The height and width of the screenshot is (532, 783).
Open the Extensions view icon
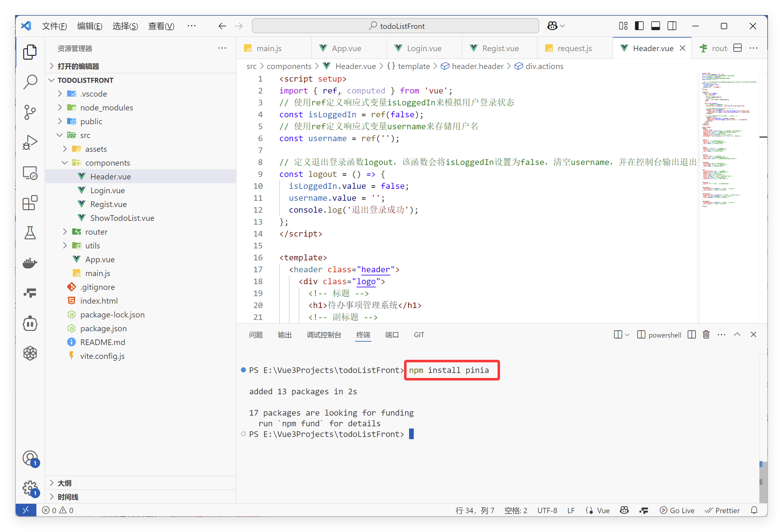[30, 203]
